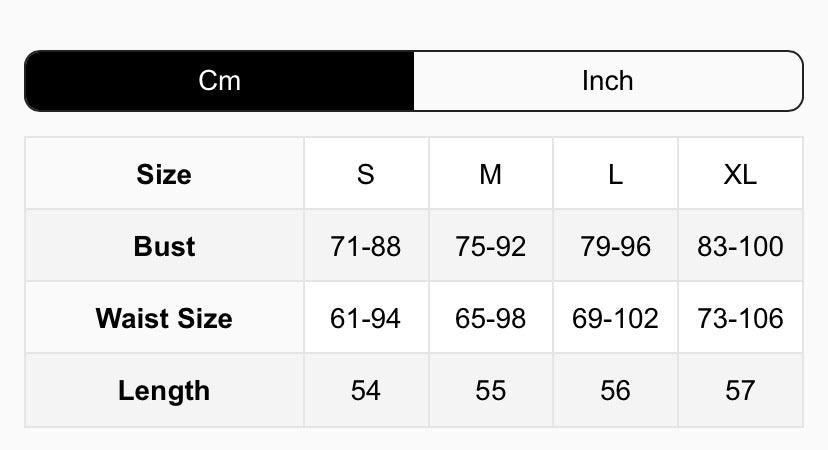Select the M size column header
Viewport: 828px width, 450px height.
click(491, 174)
